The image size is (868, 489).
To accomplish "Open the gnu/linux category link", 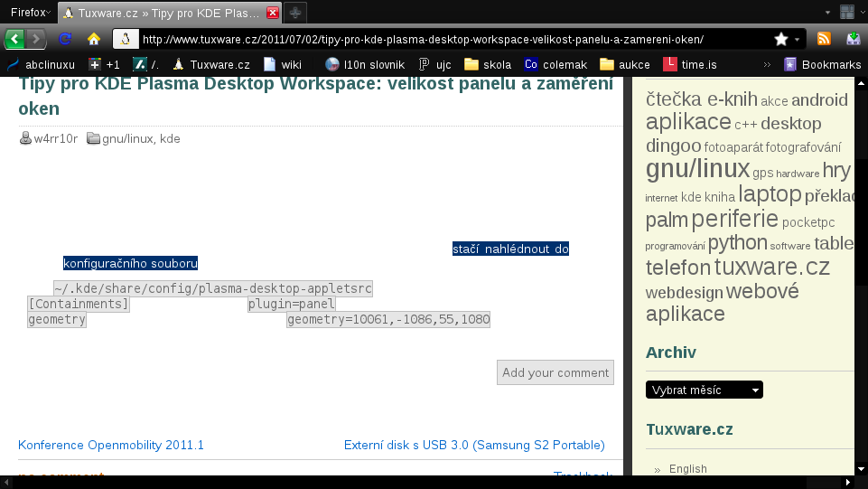I will coord(127,138).
